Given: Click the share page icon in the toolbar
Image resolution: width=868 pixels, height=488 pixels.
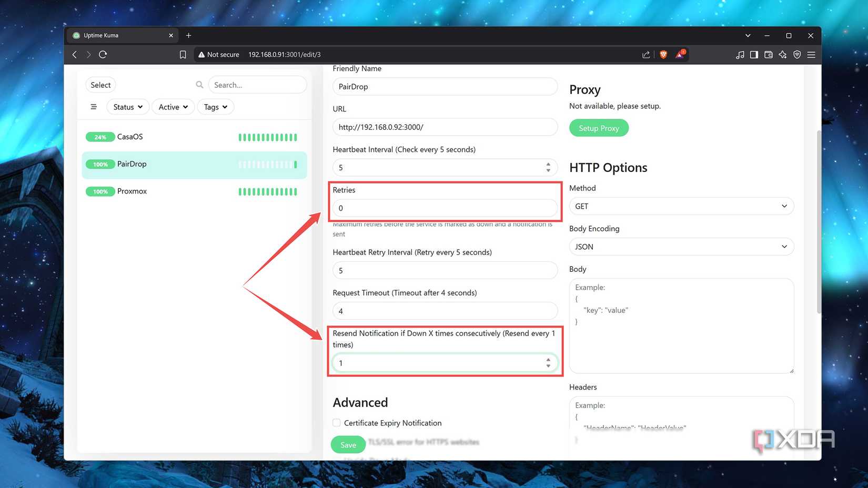Looking at the screenshot, I should coord(646,54).
